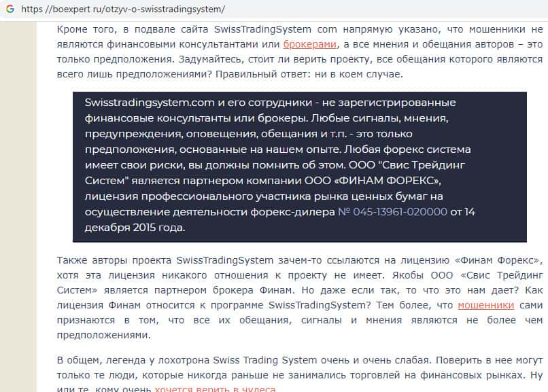Click text "декабря 2015 года."
The height and width of the screenshot is (392, 548).
tap(135, 228)
